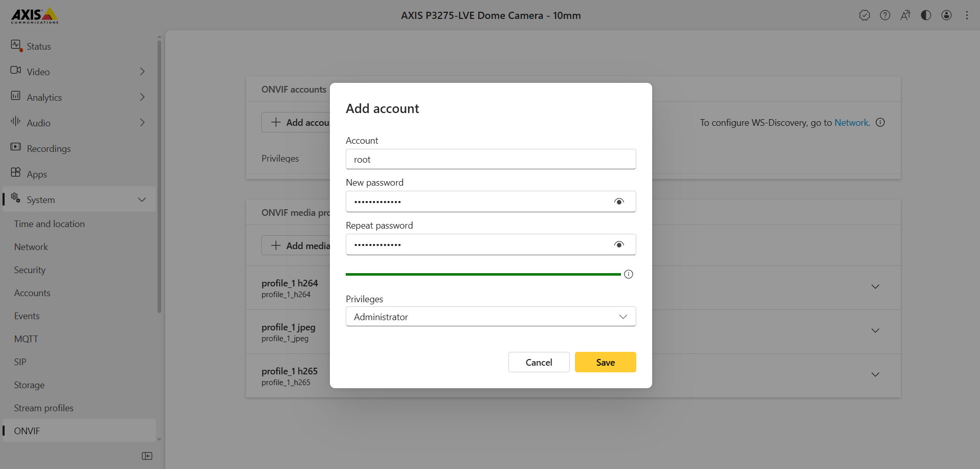Cancel the Add account dialog
The height and width of the screenshot is (469, 980).
coord(539,362)
